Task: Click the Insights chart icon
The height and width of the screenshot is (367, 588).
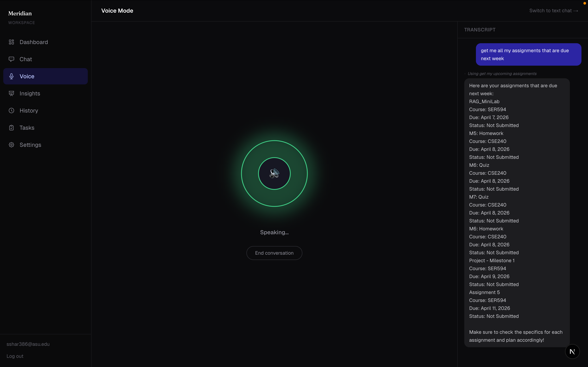Action: pyautogui.click(x=11, y=93)
